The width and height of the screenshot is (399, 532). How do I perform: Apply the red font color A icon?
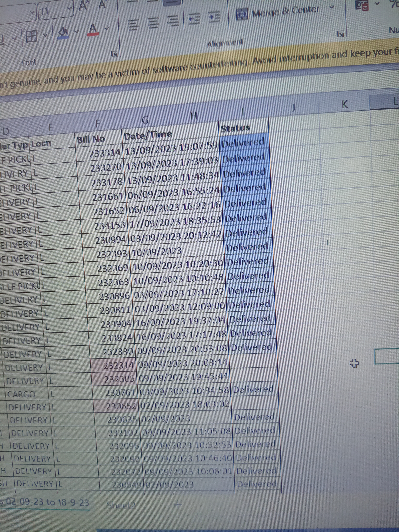pos(93,30)
